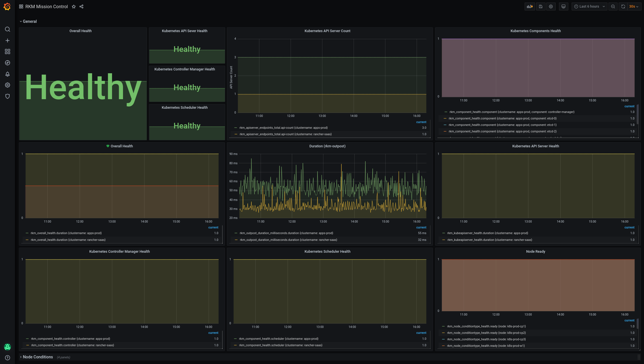The image size is (644, 364).
Task: Click the share dashboard icon
Action: coord(81,7)
